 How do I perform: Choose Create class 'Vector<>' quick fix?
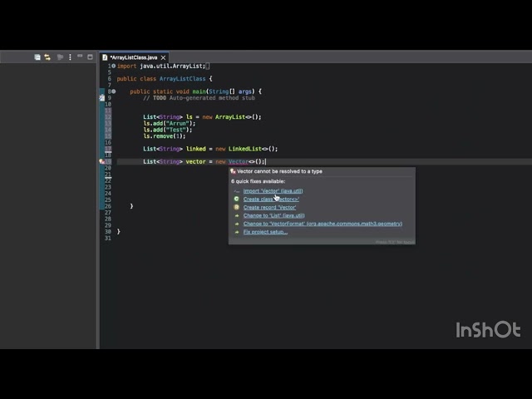[x=271, y=199]
